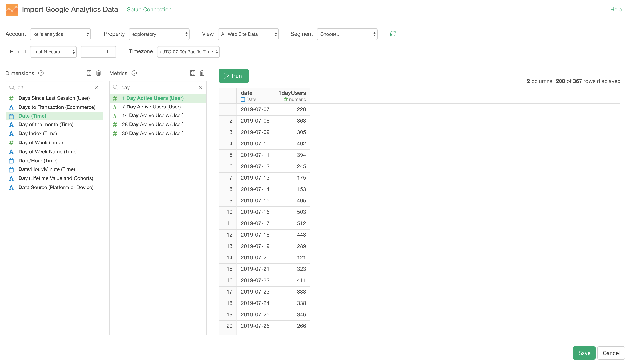
Task: Open the Period dropdown showing Last N Years
Action: tap(53, 52)
